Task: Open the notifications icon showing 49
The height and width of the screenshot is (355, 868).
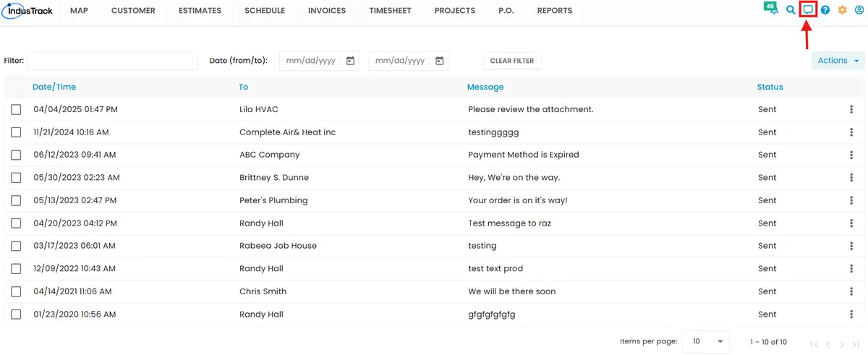Action: pos(770,9)
